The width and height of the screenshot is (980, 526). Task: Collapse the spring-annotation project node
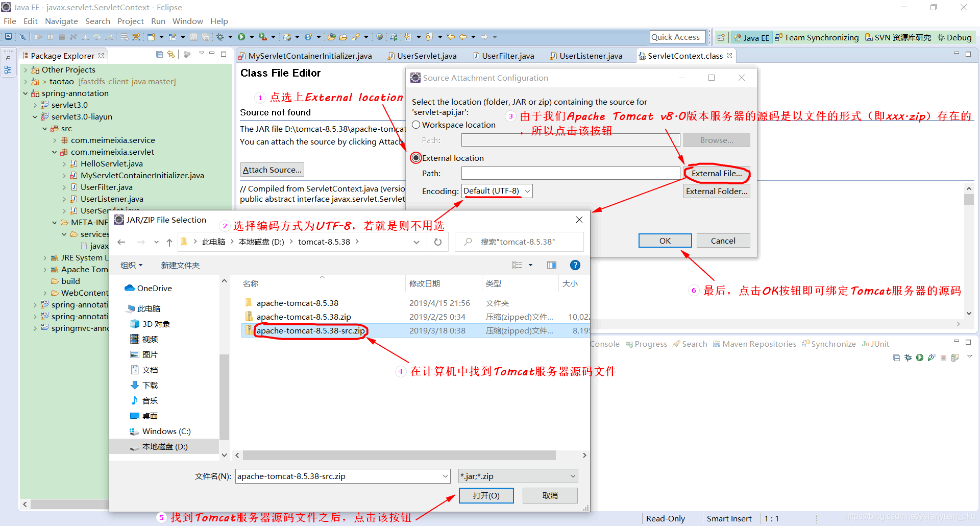(25, 93)
